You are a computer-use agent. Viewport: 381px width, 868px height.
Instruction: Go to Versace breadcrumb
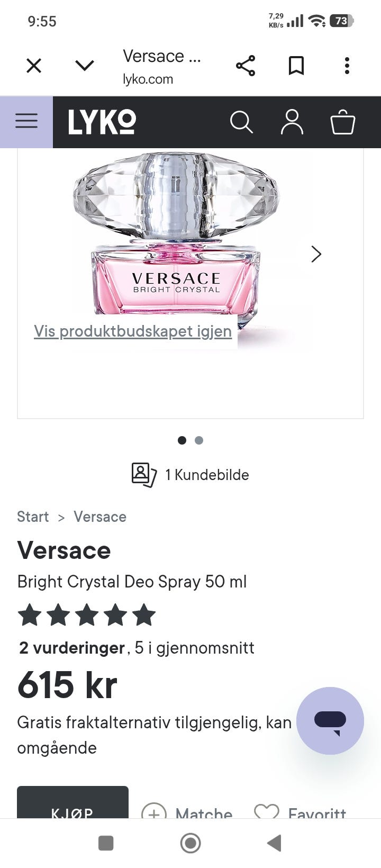pos(100,517)
